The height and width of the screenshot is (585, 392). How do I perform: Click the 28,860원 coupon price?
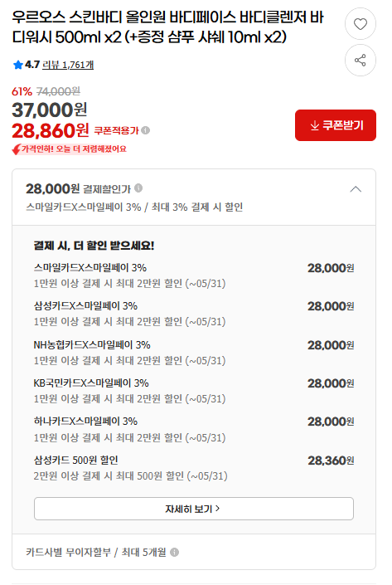(x=51, y=130)
